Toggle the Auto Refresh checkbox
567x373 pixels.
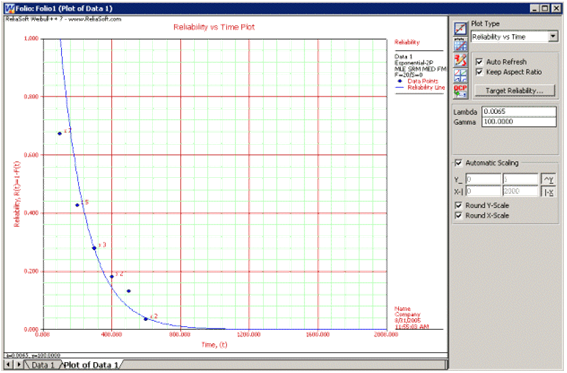479,62
